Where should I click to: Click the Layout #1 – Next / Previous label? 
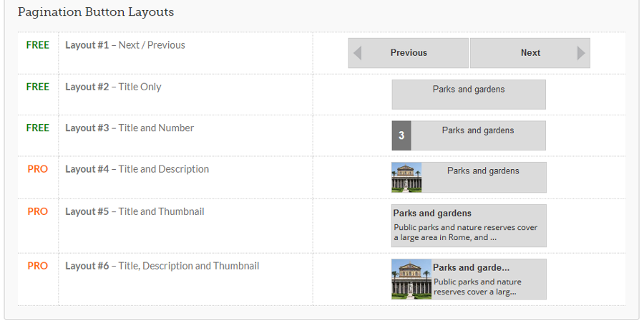[125, 45]
